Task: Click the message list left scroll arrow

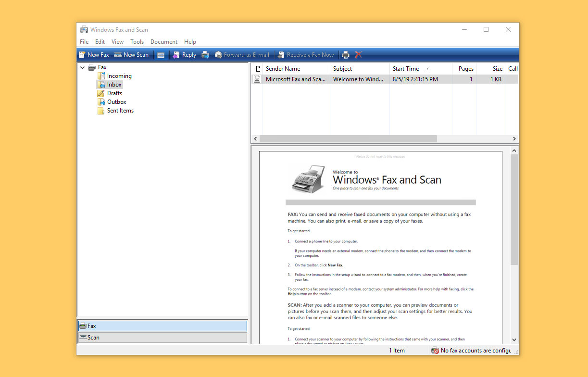Action: pos(255,139)
